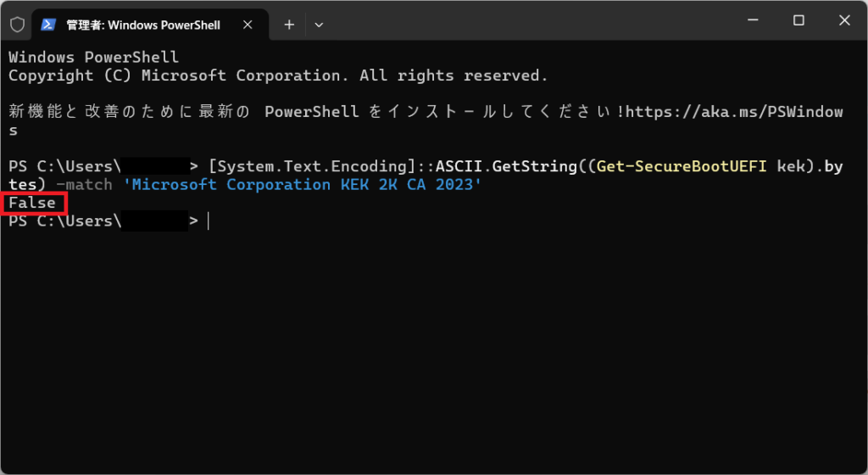
Task: Minimize the Terminal window
Action: (x=758, y=20)
